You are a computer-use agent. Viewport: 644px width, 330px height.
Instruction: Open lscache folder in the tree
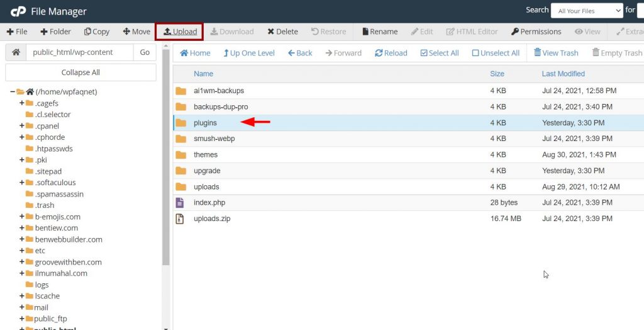point(47,296)
